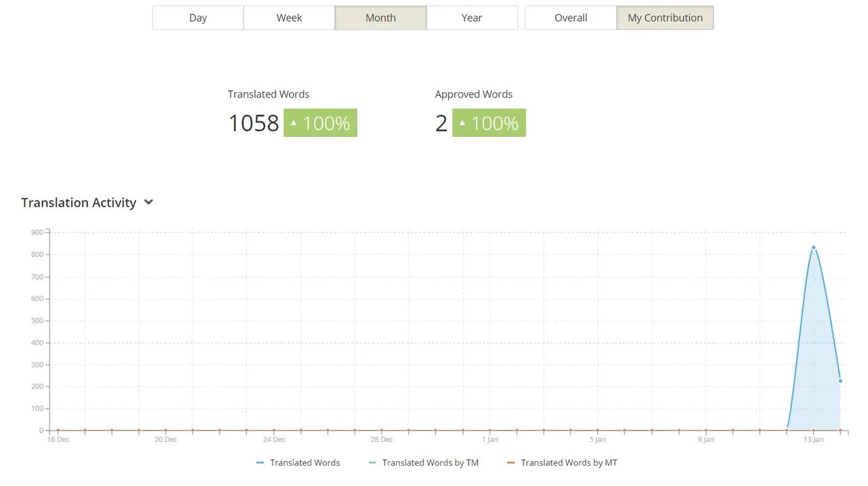This screenshot has width=868, height=486.
Task: Expand the Translation Activity chevron dropdown
Action: click(149, 202)
